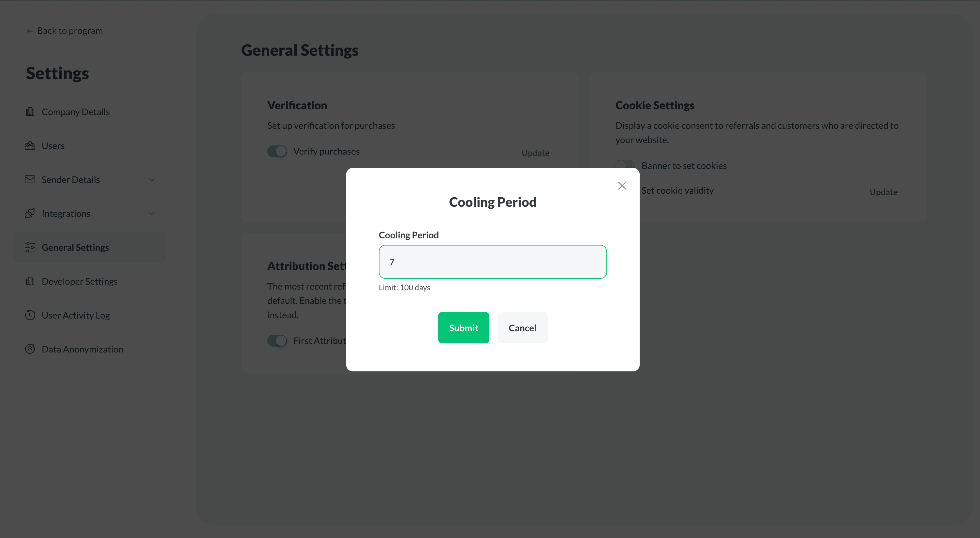Toggle the Banner to set cookies switch
The height and width of the screenshot is (538, 980).
[625, 165]
